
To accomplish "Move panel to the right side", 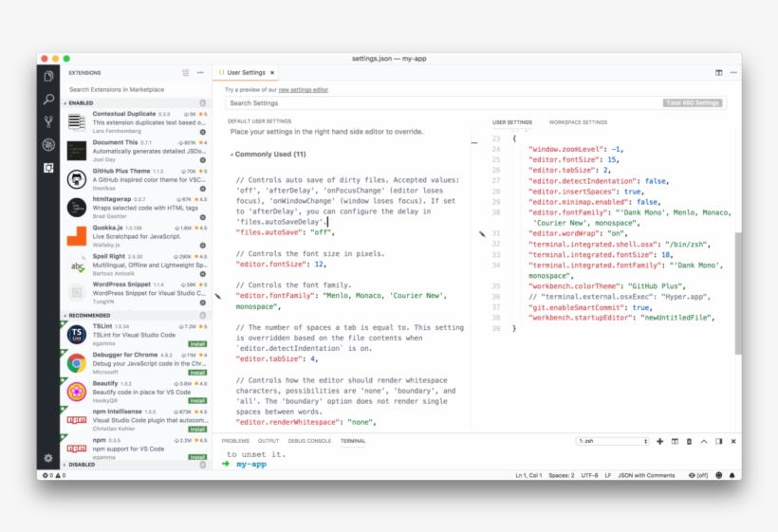I will [x=718, y=441].
